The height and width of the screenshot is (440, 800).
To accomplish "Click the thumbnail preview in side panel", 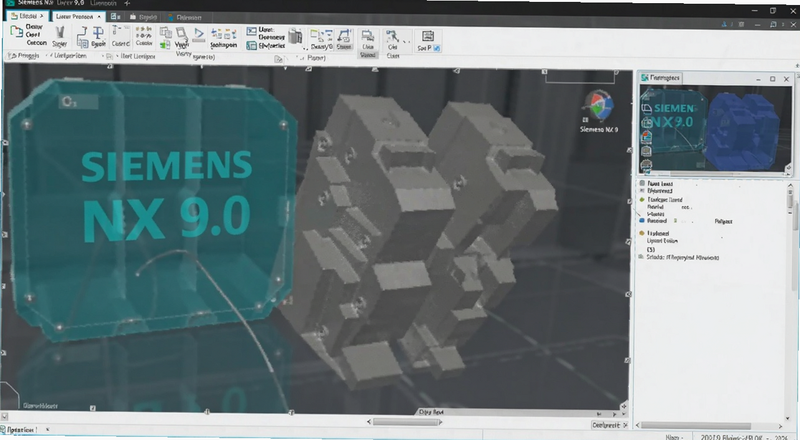I will point(715,130).
